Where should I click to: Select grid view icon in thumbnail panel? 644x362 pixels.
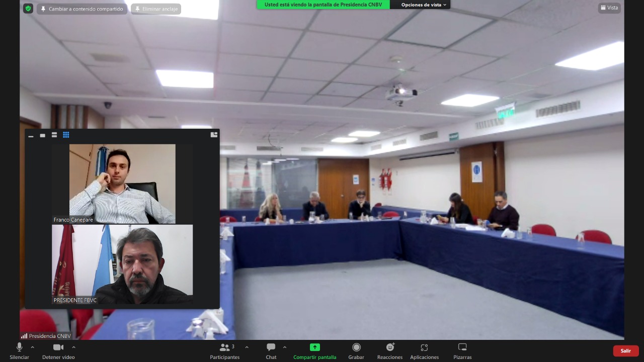pos(66,135)
